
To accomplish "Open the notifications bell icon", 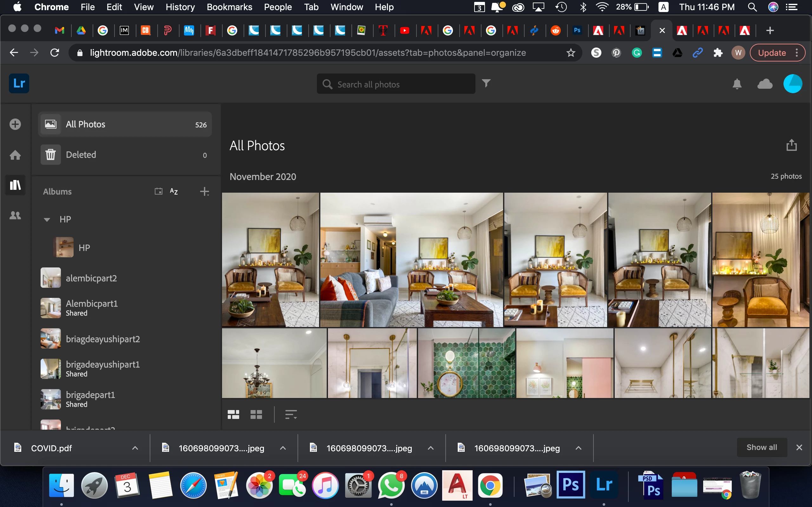I will [x=737, y=84].
